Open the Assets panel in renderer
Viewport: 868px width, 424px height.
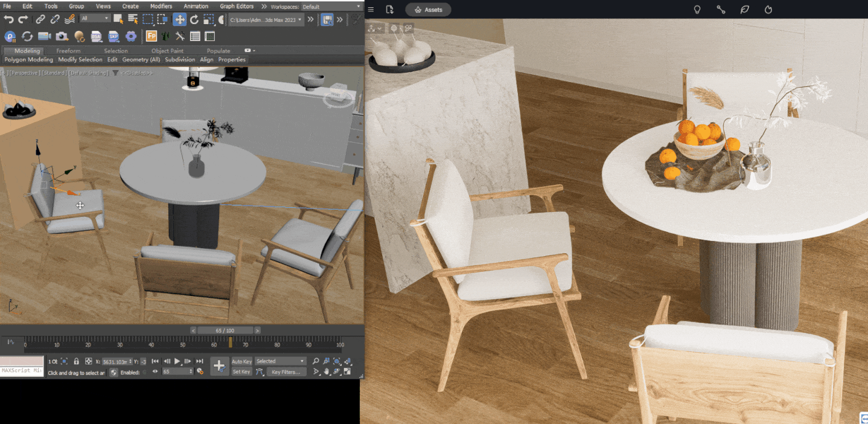(x=428, y=10)
